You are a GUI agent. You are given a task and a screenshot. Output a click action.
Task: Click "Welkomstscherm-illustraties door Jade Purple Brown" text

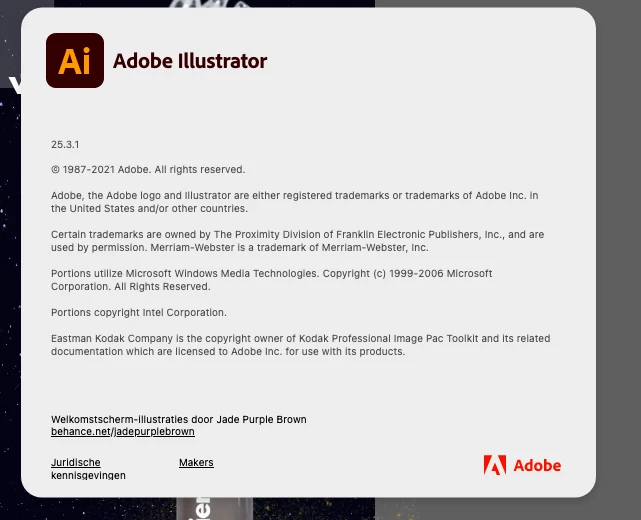(x=179, y=419)
